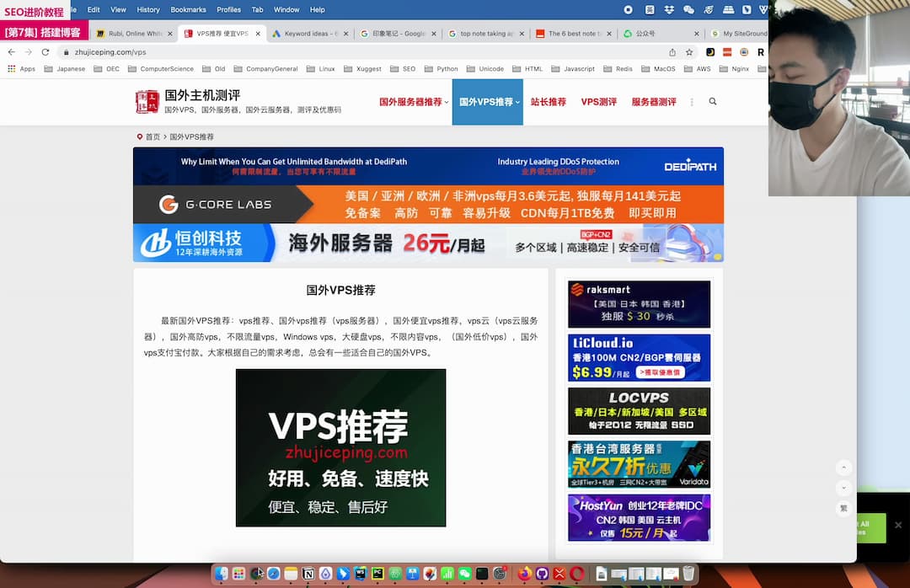The height and width of the screenshot is (588, 910).
Task: Open Notion from the Dock
Action: [x=308, y=574]
